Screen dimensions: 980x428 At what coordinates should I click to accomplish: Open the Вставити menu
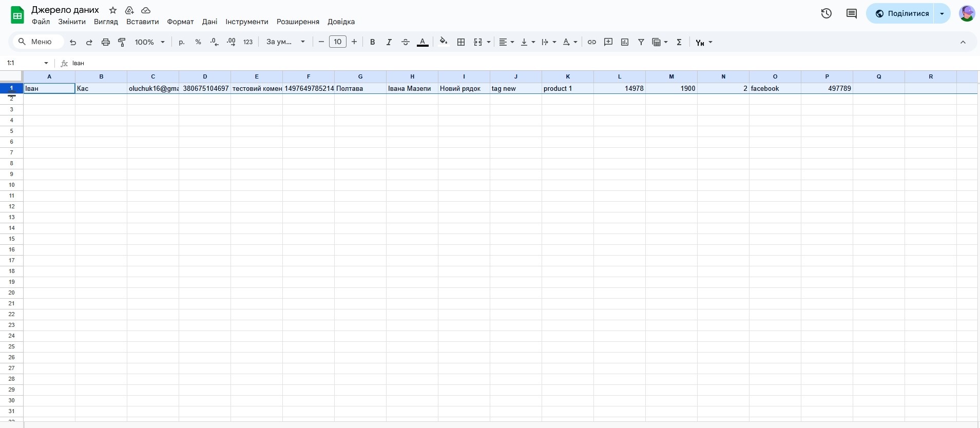click(x=143, y=22)
